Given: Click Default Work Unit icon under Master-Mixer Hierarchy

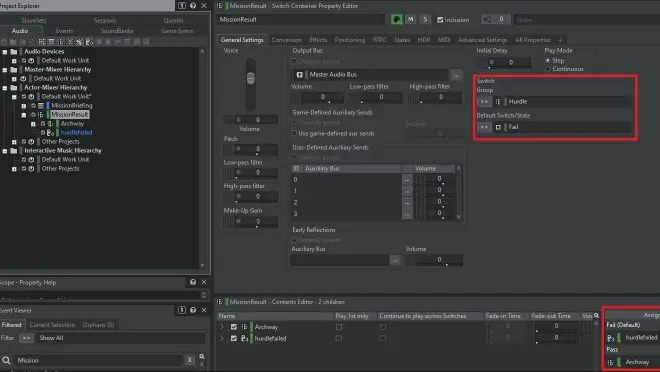Looking at the screenshot, I should pyautogui.click(x=24, y=79).
